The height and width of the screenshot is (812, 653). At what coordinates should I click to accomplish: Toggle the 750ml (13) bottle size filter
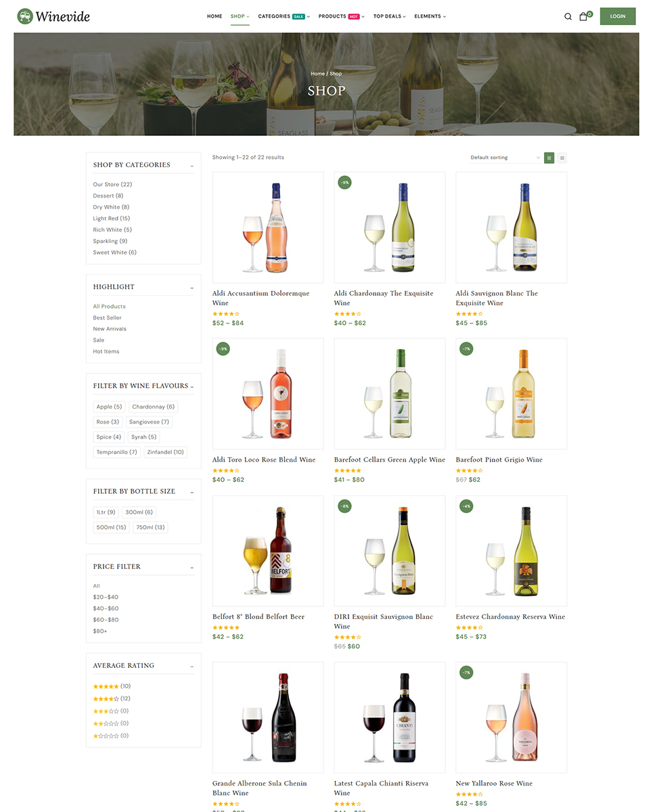click(x=150, y=527)
